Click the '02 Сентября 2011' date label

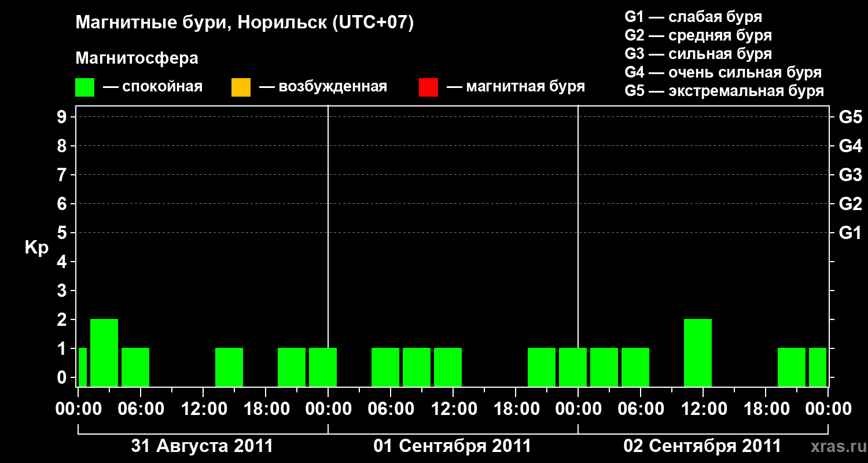point(703,446)
